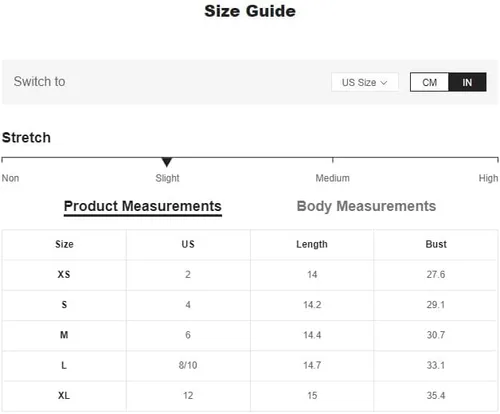Switch to Body Measurements tab
Viewport: 500px width, 414px height.
click(366, 206)
